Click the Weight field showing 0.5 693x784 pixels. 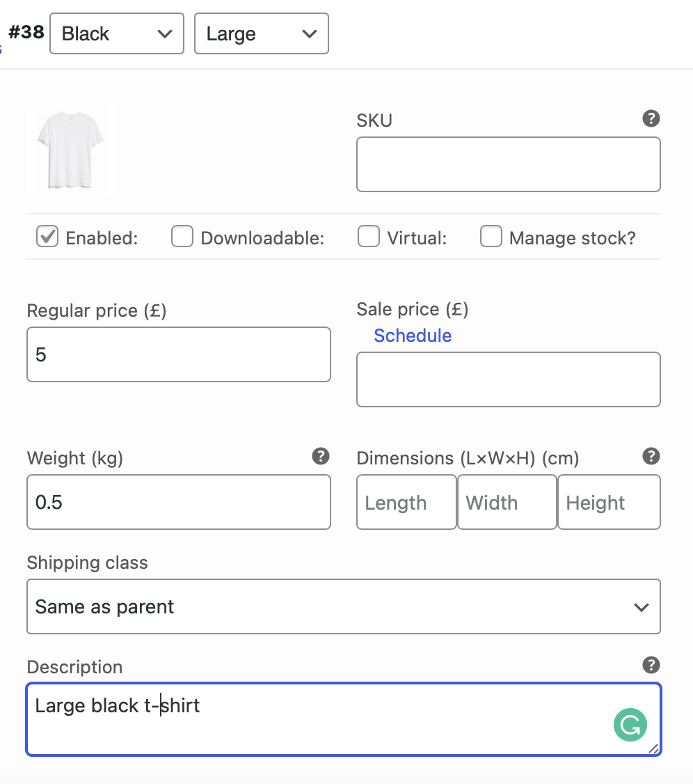click(179, 502)
